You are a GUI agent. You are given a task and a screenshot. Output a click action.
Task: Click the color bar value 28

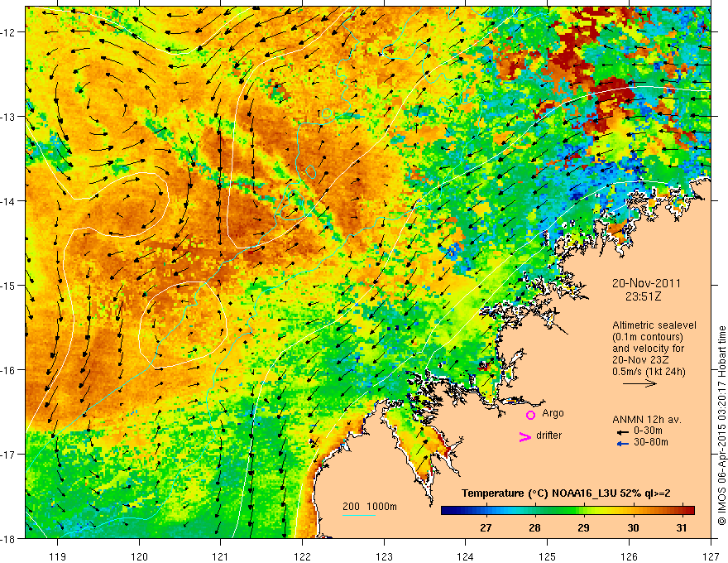coord(535,527)
